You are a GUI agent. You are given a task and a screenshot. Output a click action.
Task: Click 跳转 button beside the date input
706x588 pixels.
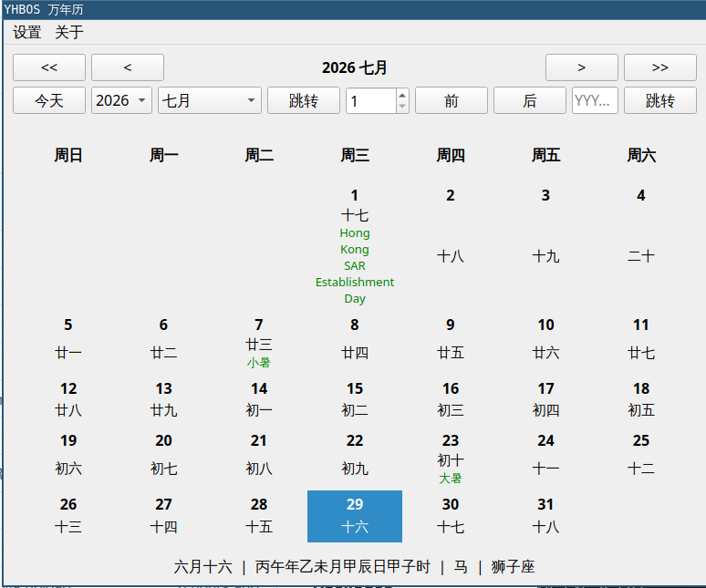pos(660,100)
